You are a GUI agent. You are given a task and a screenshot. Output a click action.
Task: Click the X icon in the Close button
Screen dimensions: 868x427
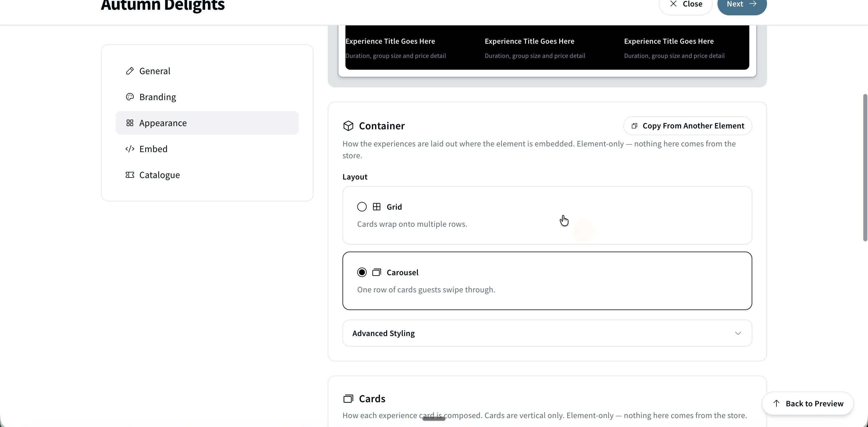(x=673, y=4)
